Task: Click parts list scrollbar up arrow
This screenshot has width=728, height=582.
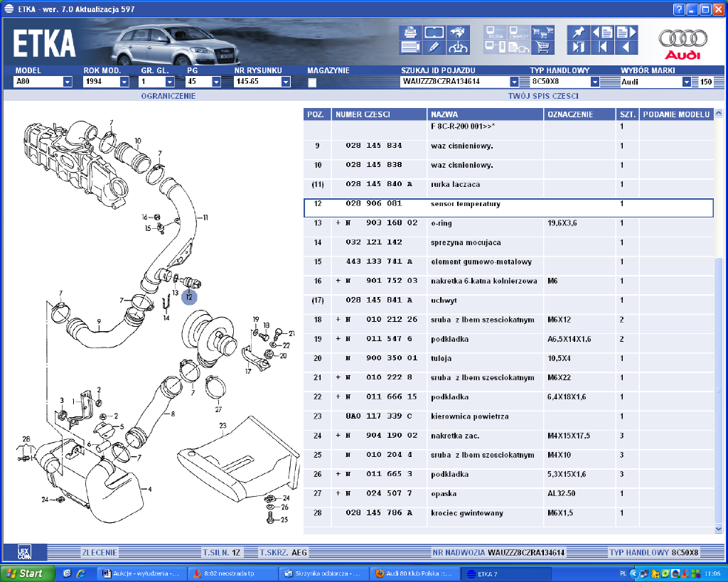Action: [718, 113]
